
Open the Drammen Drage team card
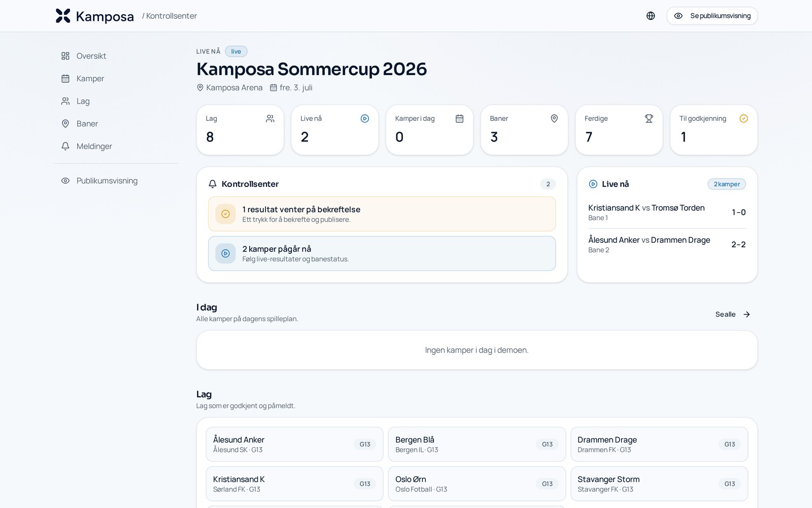659,444
